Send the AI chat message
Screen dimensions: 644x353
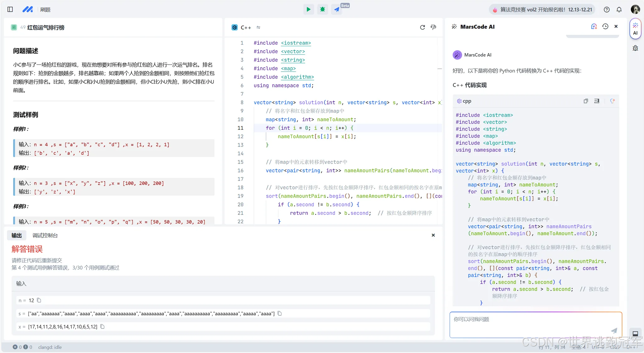[614, 330]
